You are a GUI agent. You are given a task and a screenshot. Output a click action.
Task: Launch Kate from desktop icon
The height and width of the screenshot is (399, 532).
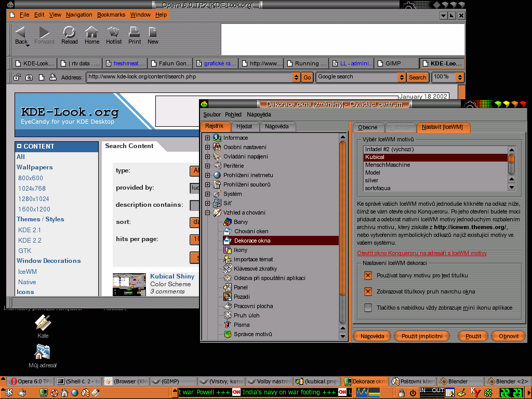[x=43, y=326]
